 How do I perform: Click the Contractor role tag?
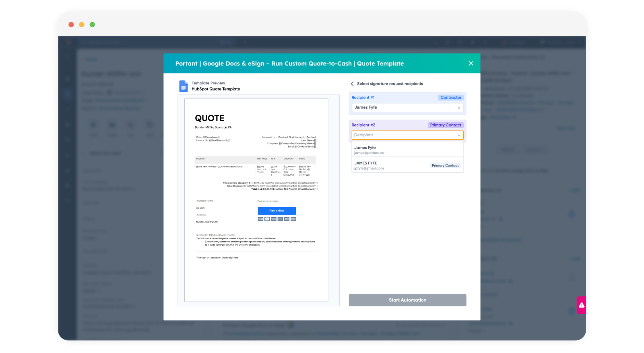pos(450,98)
